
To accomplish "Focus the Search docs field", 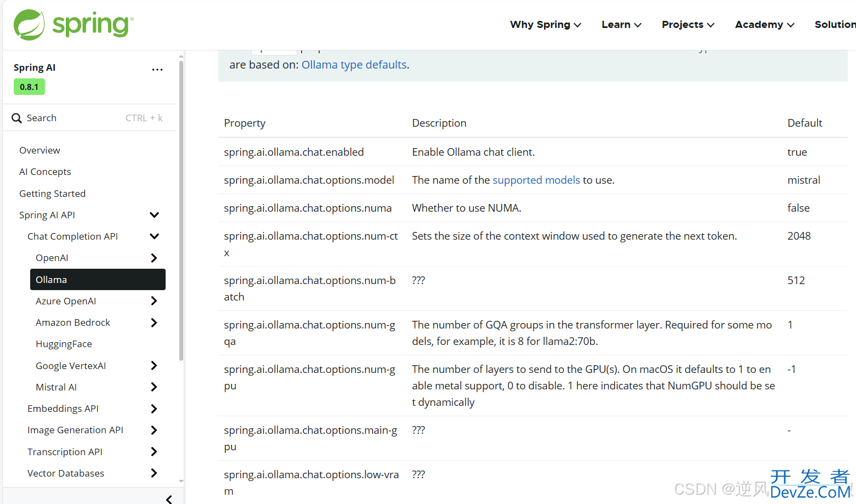I will [x=90, y=118].
